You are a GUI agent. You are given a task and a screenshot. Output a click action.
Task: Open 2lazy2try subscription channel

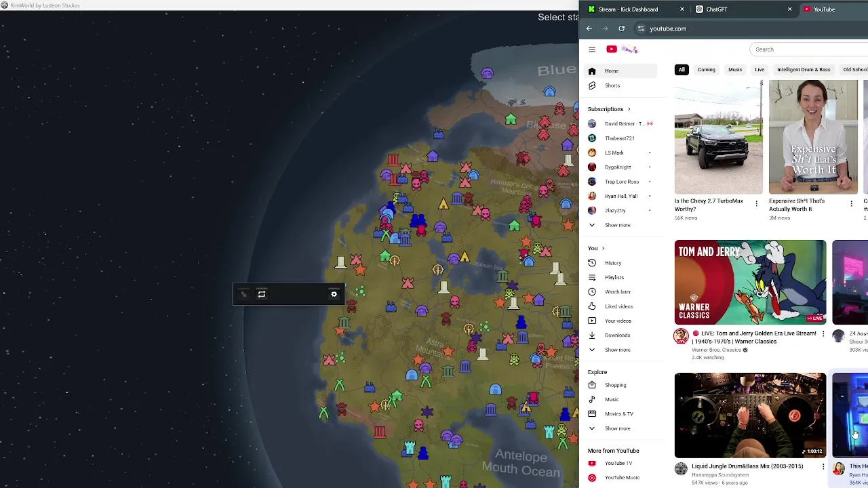click(621, 210)
